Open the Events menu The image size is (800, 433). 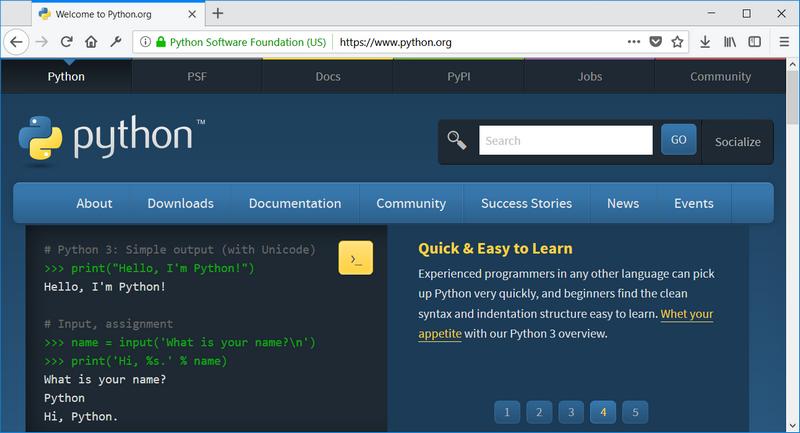click(x=694, y=203)
